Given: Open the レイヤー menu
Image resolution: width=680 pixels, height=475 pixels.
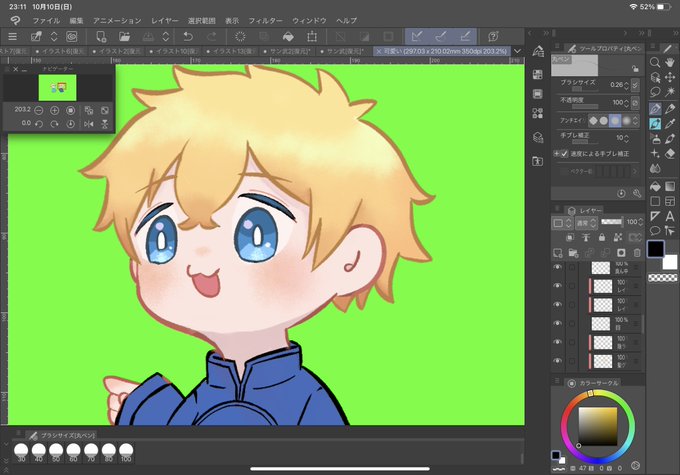Looking at the screenshot, I should coord(164,20).
